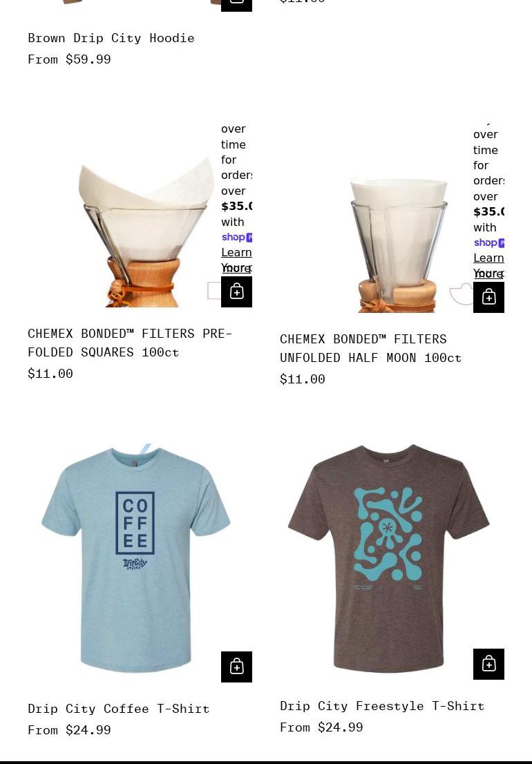This screenshot has height=764, width=532.
Task: Open CHEMEX Unfolded Half Moon 100ct title link
Action: (371, 348)
